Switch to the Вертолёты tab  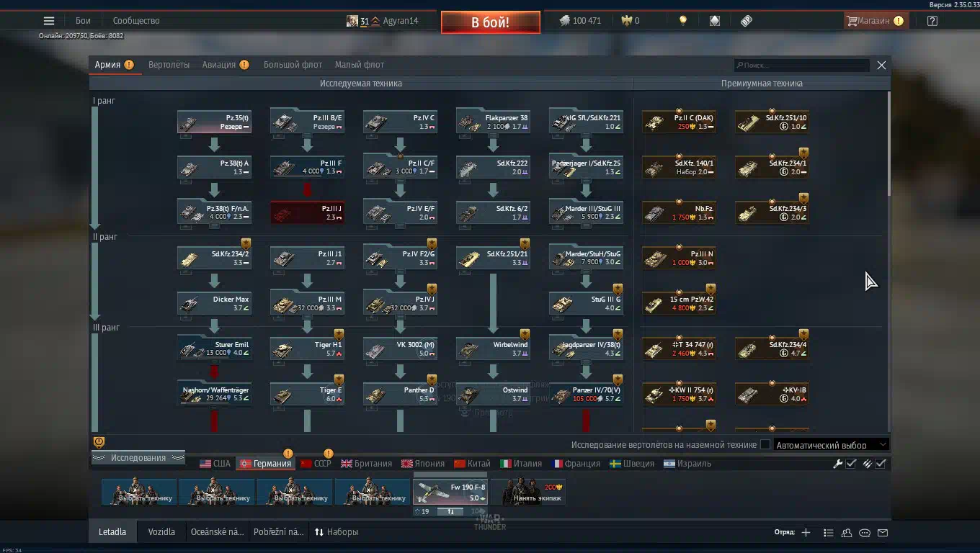(x=169, y=65)
